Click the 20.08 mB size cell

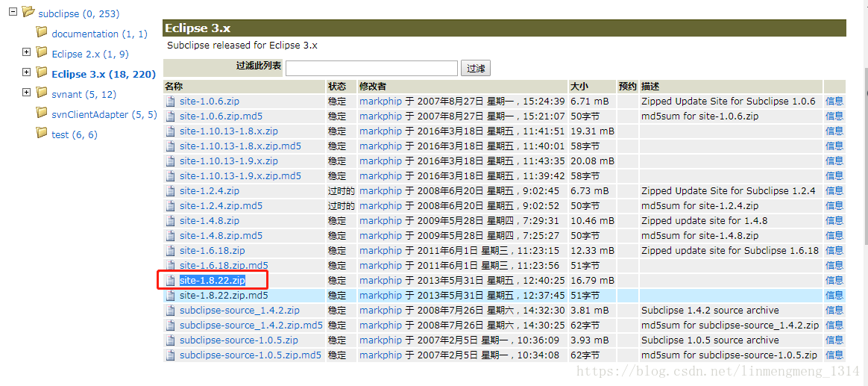[x=592, y=161]
